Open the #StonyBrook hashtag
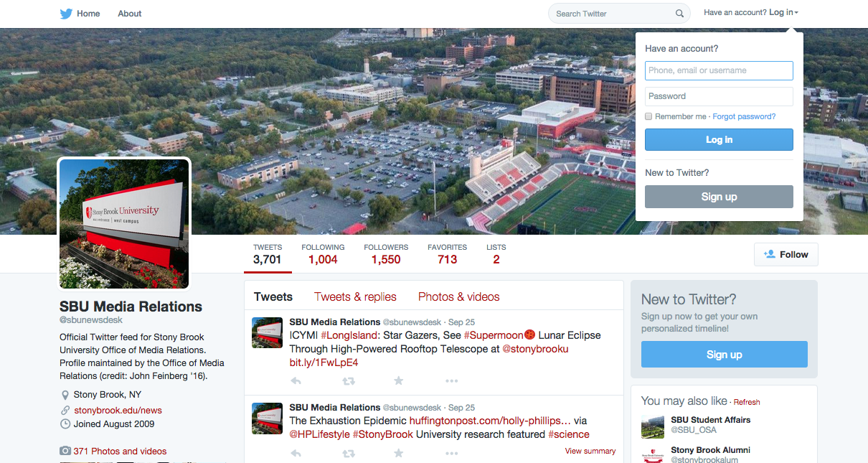The image size is (868, 463). click(x=383, y=434)
